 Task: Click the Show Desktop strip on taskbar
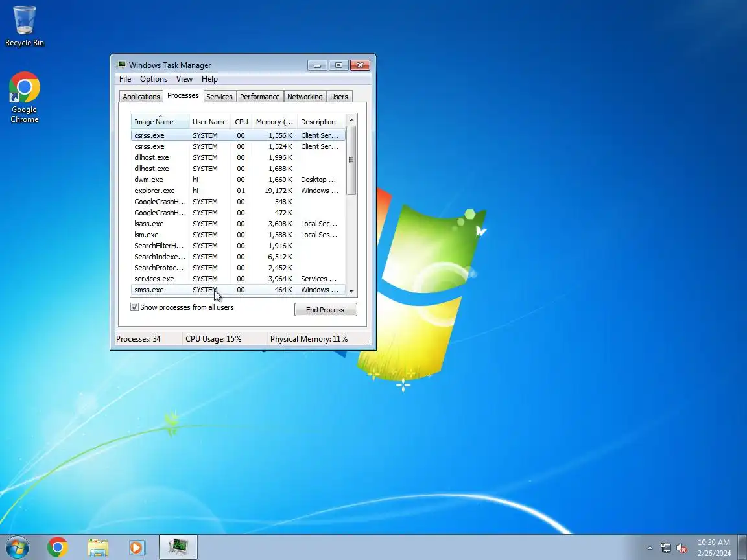742,547
